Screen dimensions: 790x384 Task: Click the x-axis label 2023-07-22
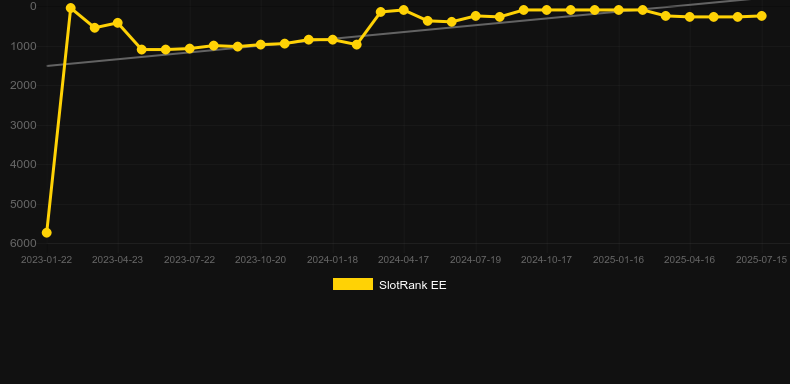tap(189, 260)
